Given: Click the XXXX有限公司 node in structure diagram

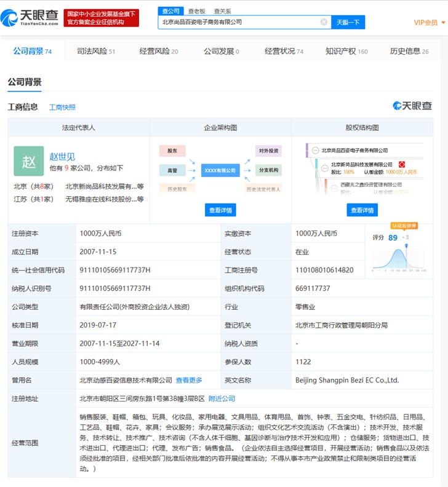Looking at the screenshot, I should pyautogui.click(x=220, y=170).
